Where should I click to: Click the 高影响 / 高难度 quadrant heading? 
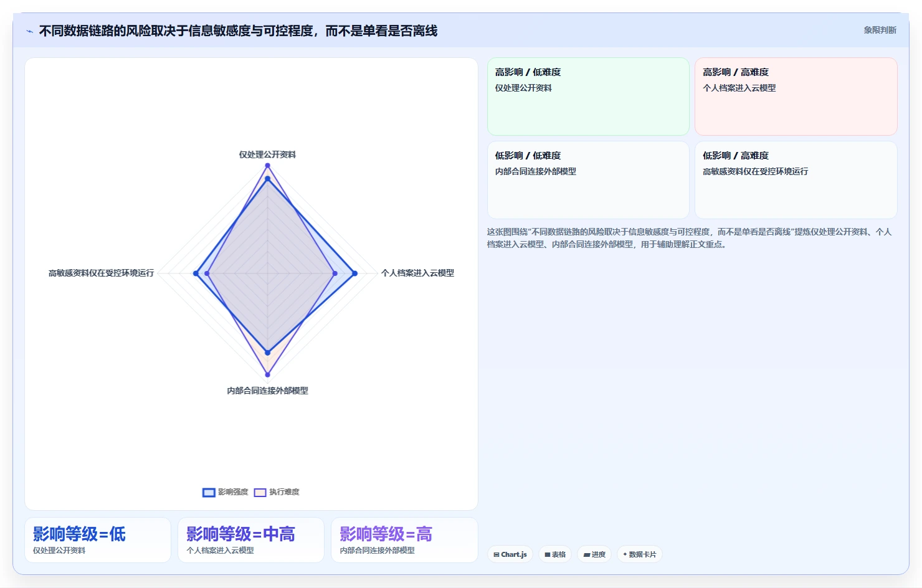click(x=736, y=72)
